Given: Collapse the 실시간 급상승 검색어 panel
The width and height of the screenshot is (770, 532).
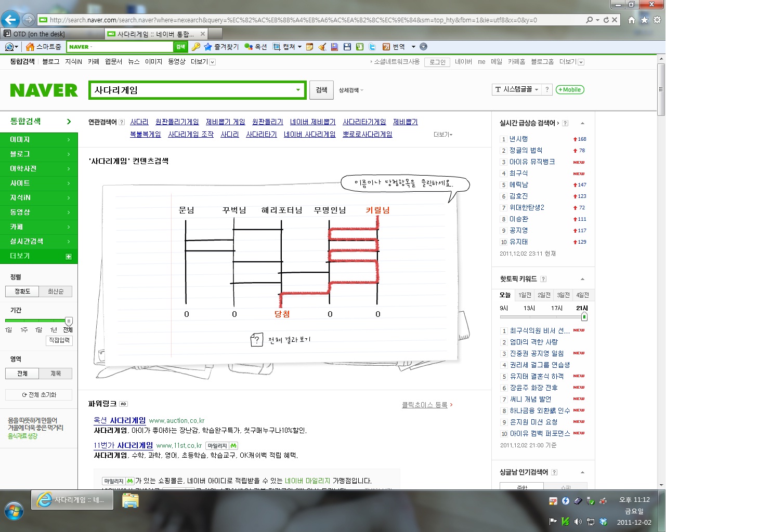Looking at the screenshot, I should 582,123.
